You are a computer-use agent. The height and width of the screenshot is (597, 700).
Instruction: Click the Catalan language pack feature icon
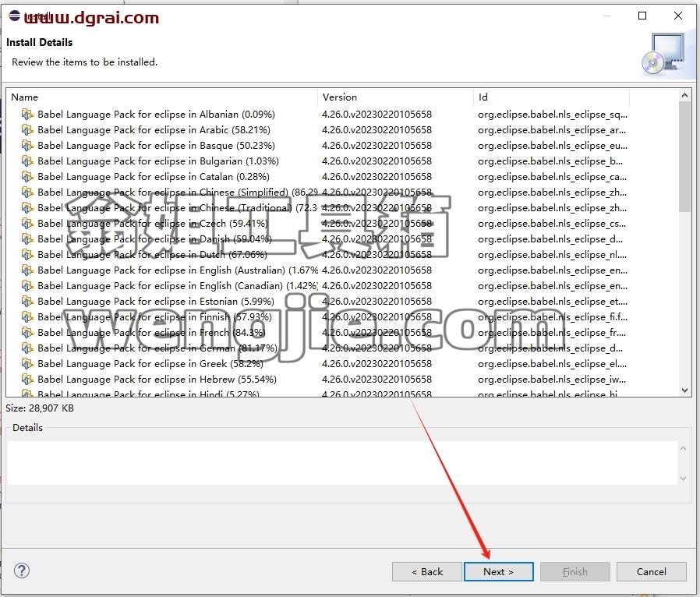(x=27, y=177)
